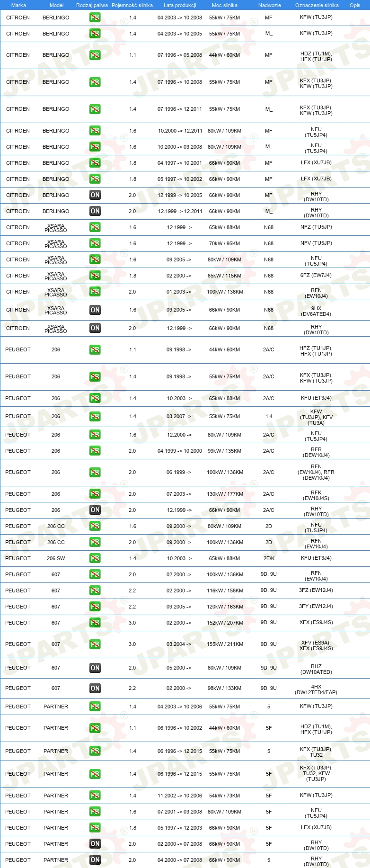
Task: Click the Oznaczenie silnika column header
Action: point(317,5)
